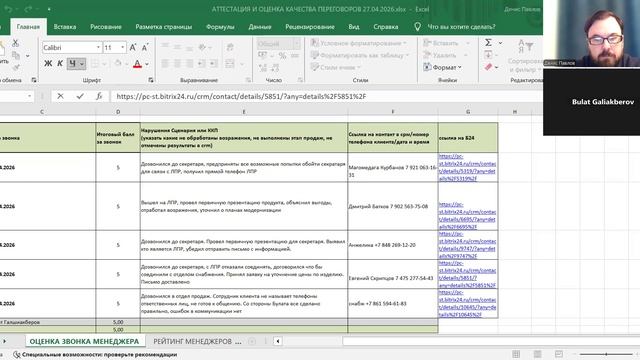Viewport: 640px width, 360px height.
Task: Select sheet tab ОЦЕНКА ЗВОНКА МЕНЕДЖЕРА
Action: 84,341
